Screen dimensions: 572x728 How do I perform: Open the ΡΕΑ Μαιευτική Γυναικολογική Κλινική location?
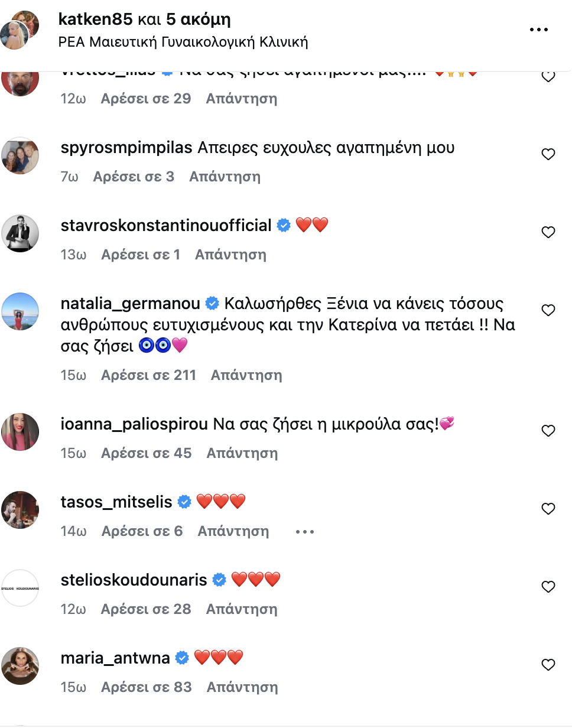click(183, 42)
